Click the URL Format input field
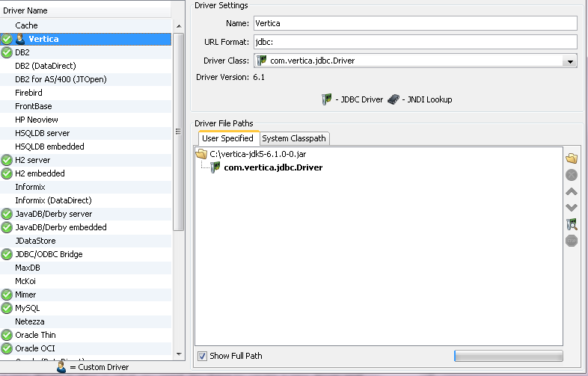 pyautogui.click(x=415, y=42)
